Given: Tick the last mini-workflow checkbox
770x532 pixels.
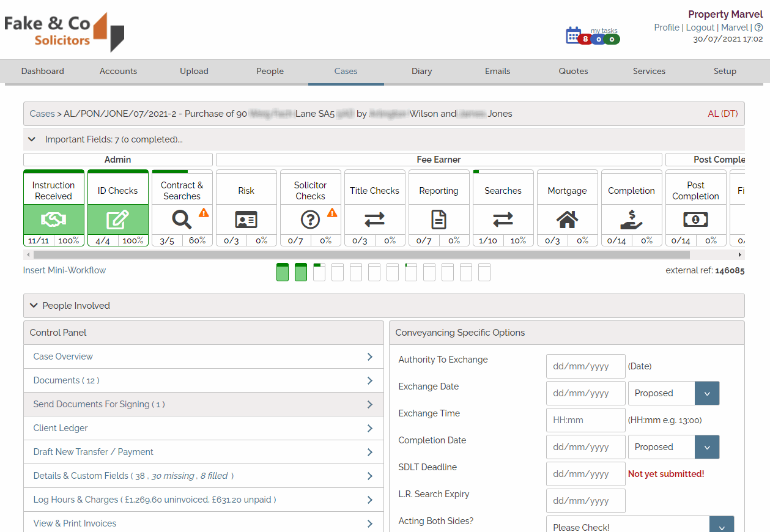Looking at the screenshot, I should coord(484,272).
